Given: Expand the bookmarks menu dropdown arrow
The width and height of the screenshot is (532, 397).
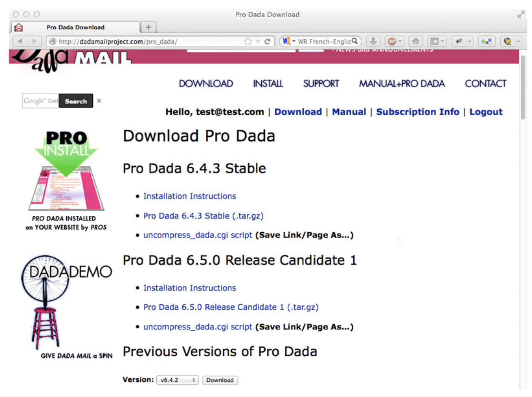Looking at the screenshot, I should [x=442, y=41].
